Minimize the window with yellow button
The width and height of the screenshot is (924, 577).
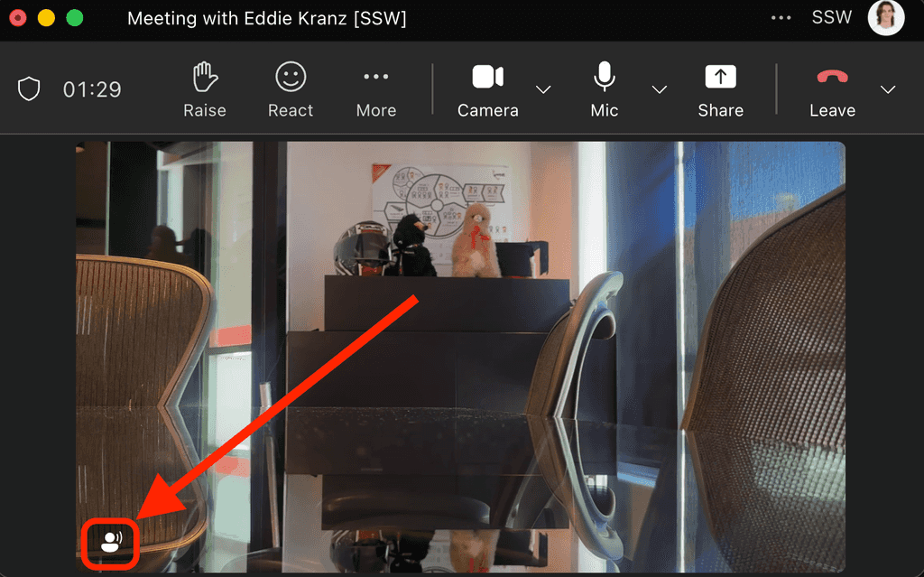click(x=46, y=18)
